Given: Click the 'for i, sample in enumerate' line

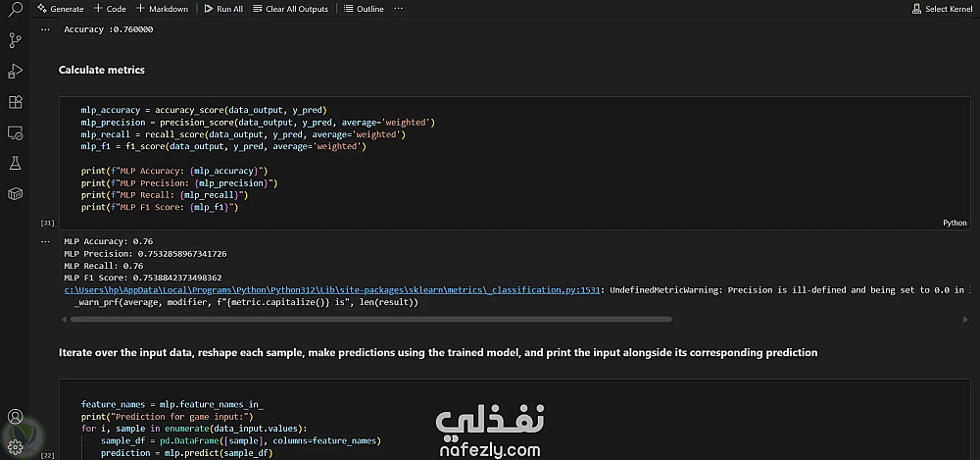Looking at the screenshot, I should (194, 429).
